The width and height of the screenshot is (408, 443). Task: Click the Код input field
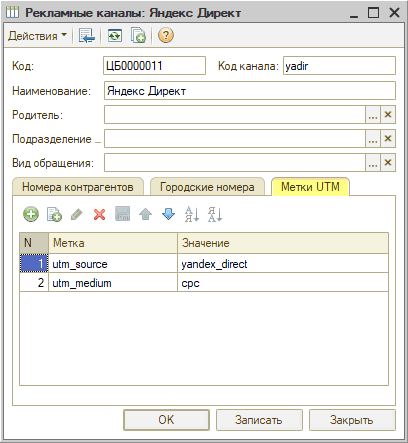pyautogui.click(x=154, y=66)
